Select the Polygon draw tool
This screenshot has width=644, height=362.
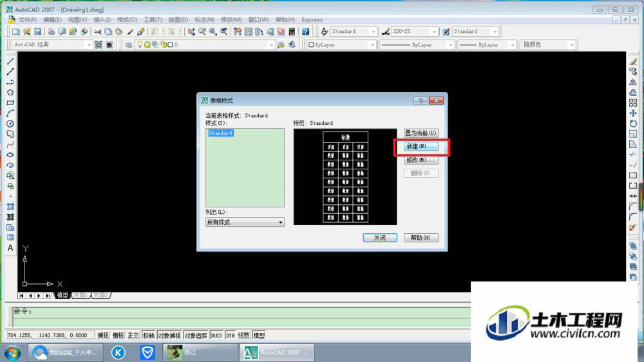pos(10,93)
